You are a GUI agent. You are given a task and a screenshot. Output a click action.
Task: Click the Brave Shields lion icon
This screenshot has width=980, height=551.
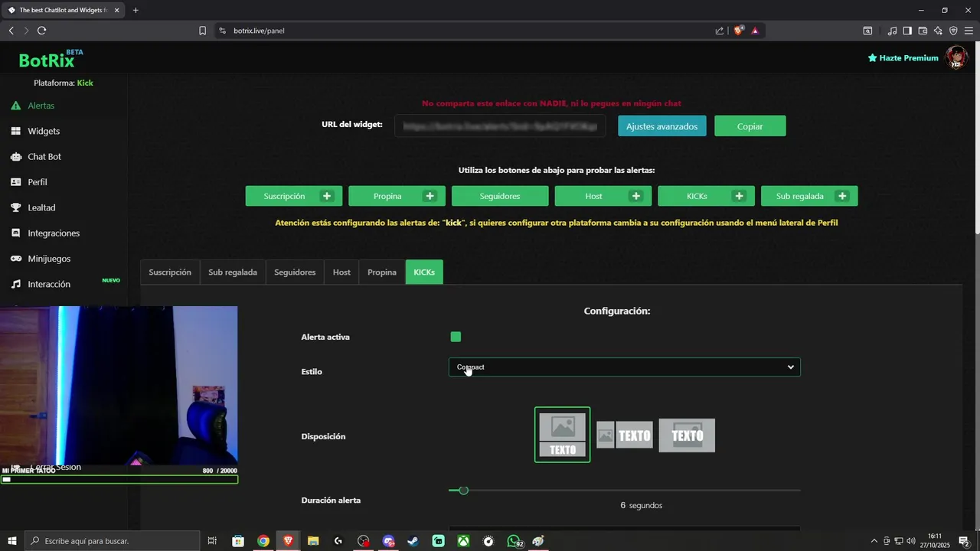[739, 31]
